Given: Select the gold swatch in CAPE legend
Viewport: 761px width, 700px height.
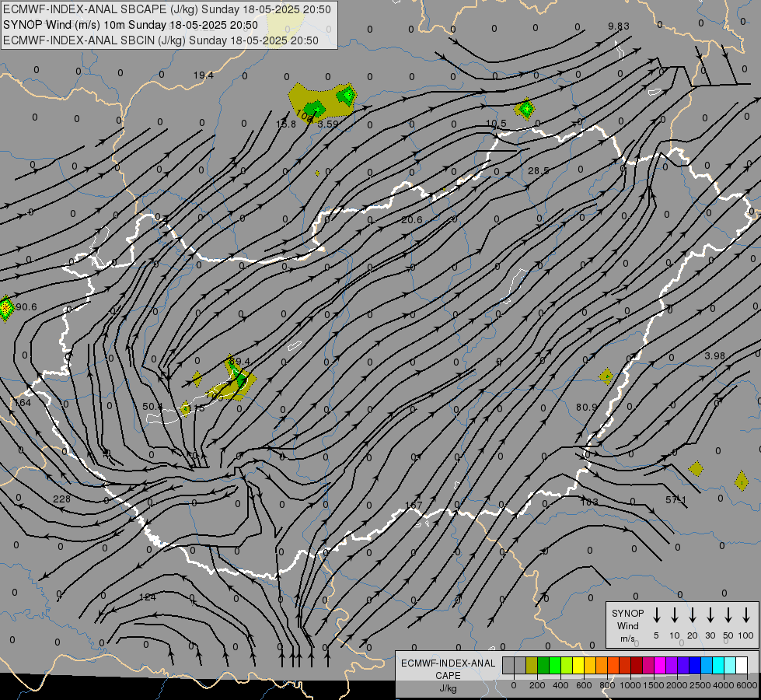Looking at the screenshot, I should tap(590, 665).
